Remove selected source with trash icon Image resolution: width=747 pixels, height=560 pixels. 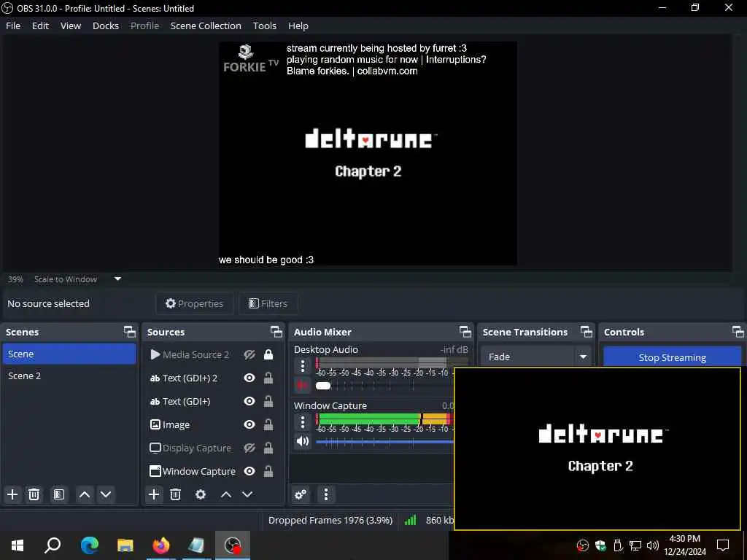175,494
